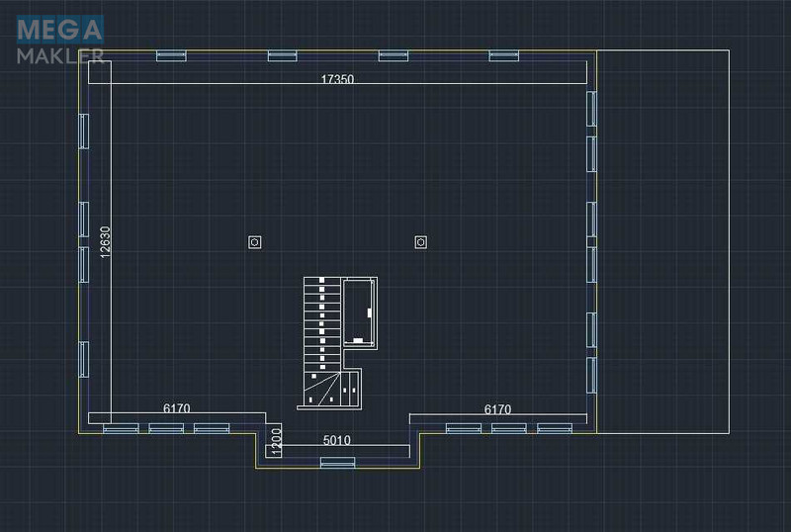Viewport: 791px width, 532px height.
Task: Click the last window on top wall
Action: (504, 55)
